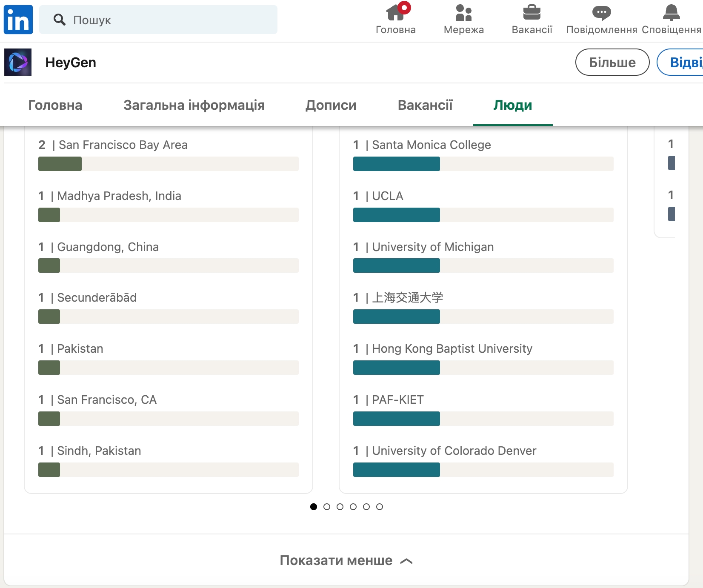Click the HeyGen company logo
The width and height of the screenshot is (703, 588).
[x=18, y=62]
